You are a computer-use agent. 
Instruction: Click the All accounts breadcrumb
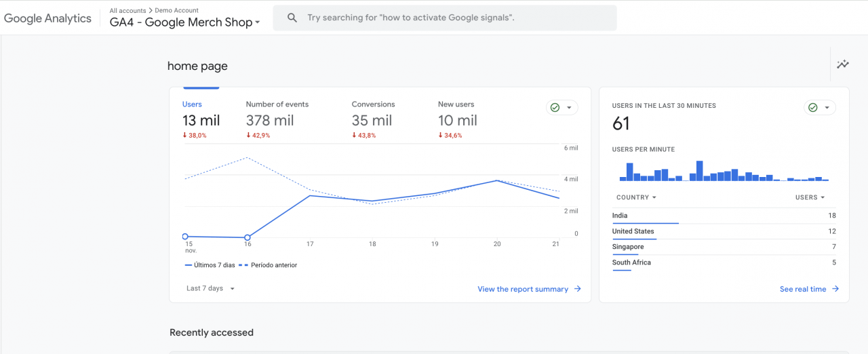tap(127, 11)
